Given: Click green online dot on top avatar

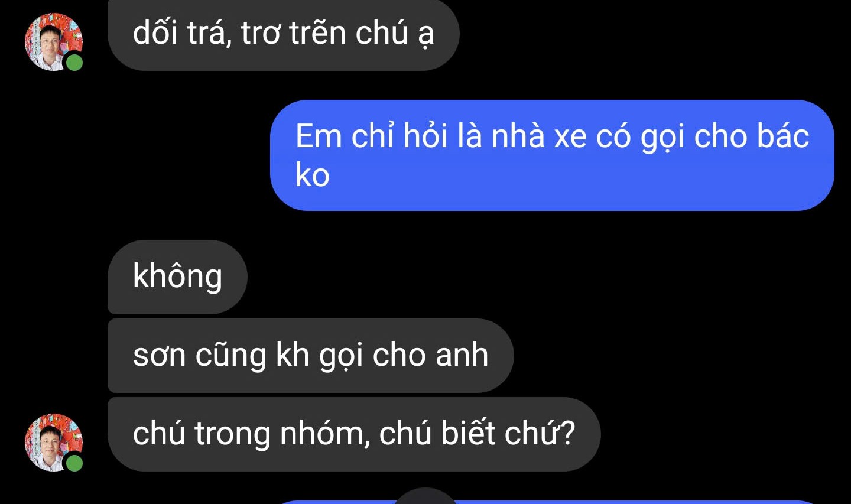Looking at the screenshot, I should point(74,62).
